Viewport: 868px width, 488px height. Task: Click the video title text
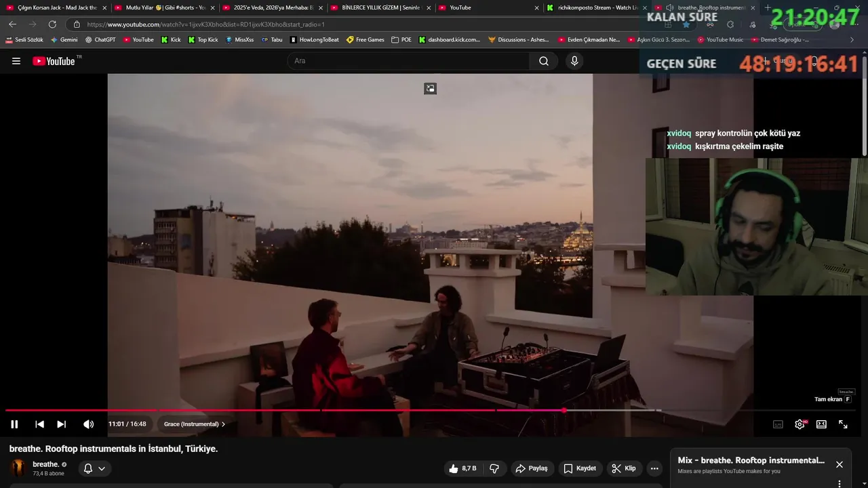pos(114,449)
